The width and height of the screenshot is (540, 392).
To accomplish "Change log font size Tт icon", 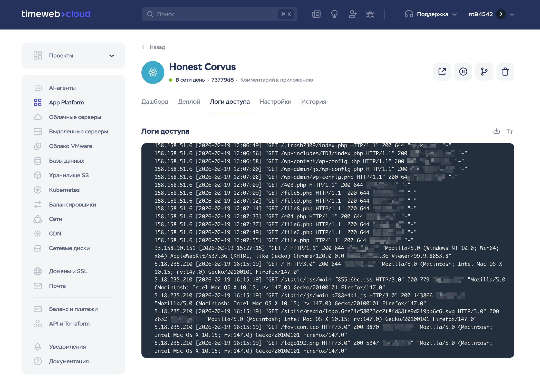I will 509,132.
